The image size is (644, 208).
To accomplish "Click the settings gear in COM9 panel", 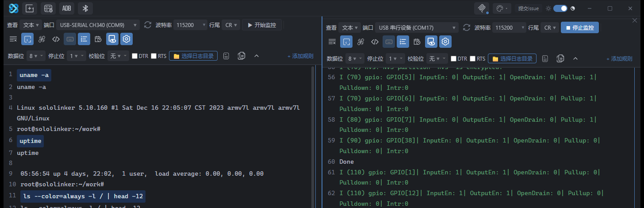I will click(126, 39).
